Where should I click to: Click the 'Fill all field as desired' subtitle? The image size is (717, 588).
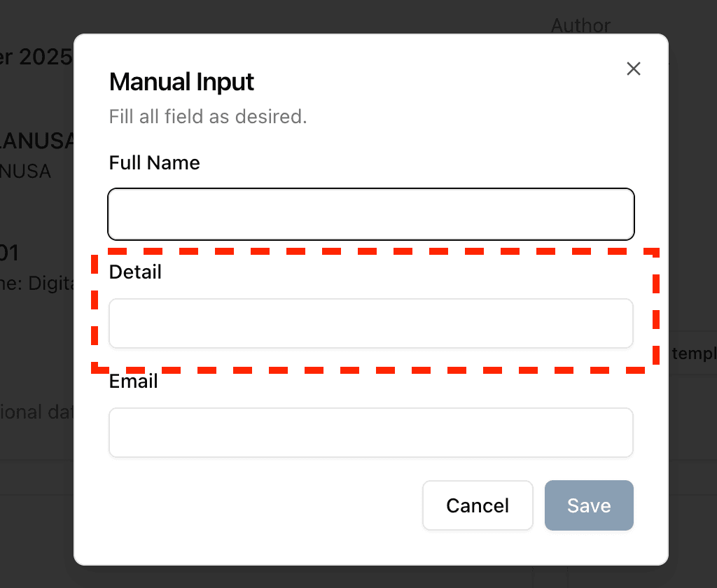pyautogui.click(x=208, y=117)
